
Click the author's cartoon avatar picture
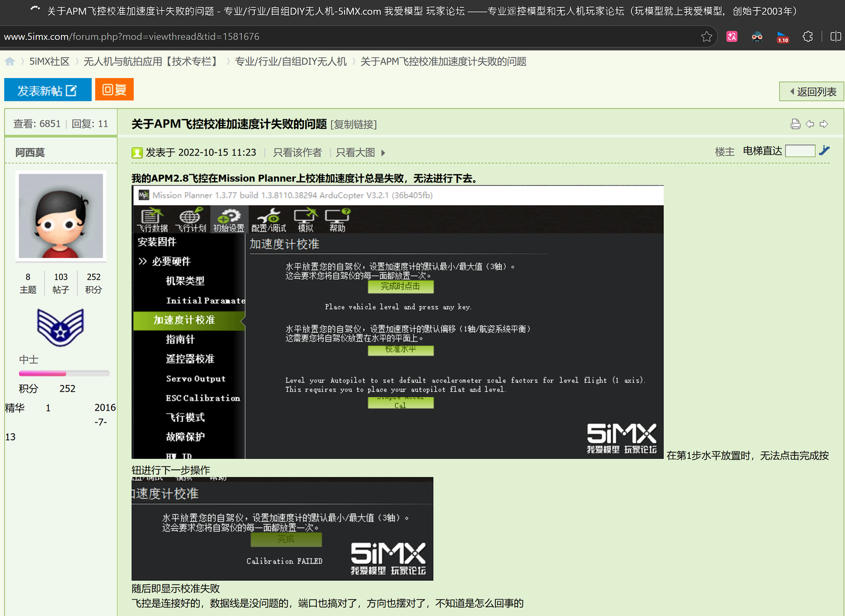coord(61,216)
